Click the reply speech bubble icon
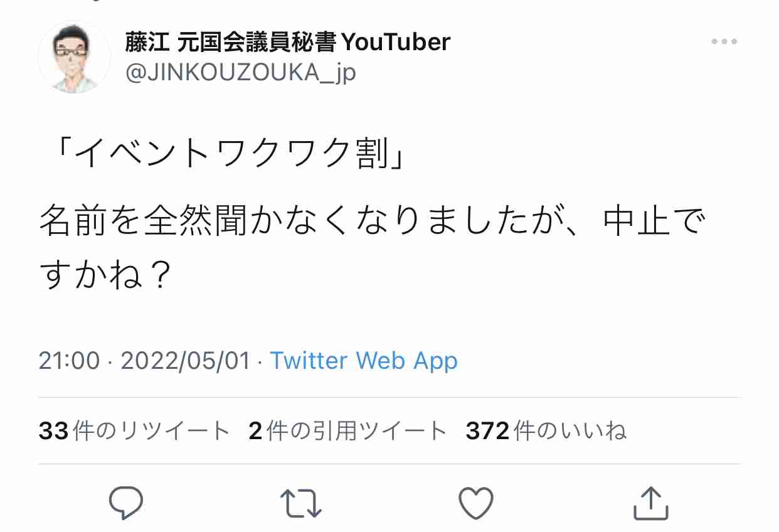This screenshot has width=779, height=532. tap(126, 503)
